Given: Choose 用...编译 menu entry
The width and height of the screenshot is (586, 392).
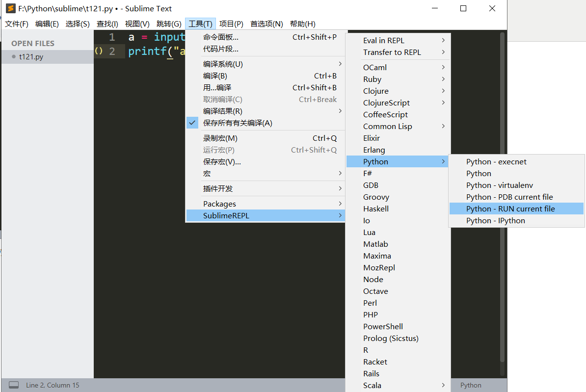Looking at the screenshot, I should (265, 87).
